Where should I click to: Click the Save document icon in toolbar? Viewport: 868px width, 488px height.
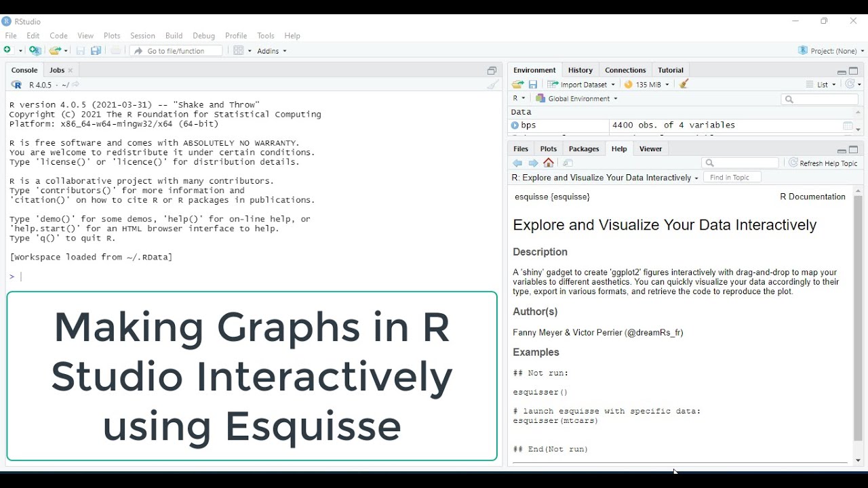[x=81, y=51]
